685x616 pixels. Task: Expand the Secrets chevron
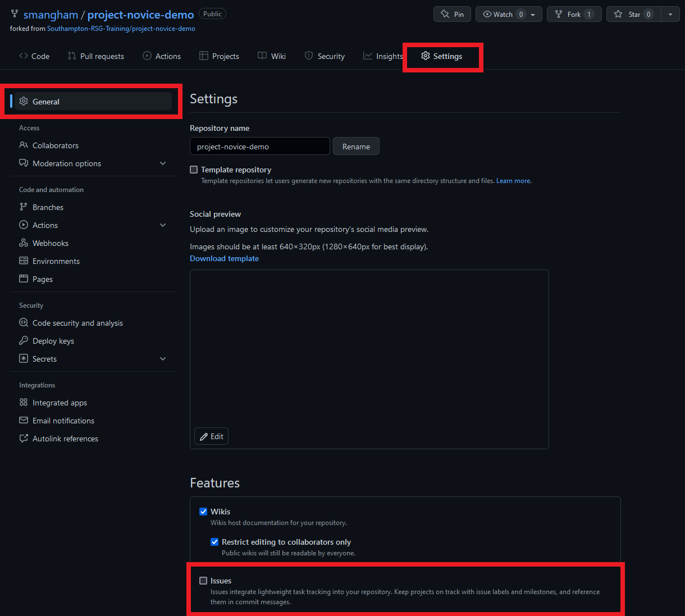[x=163, y=359]
